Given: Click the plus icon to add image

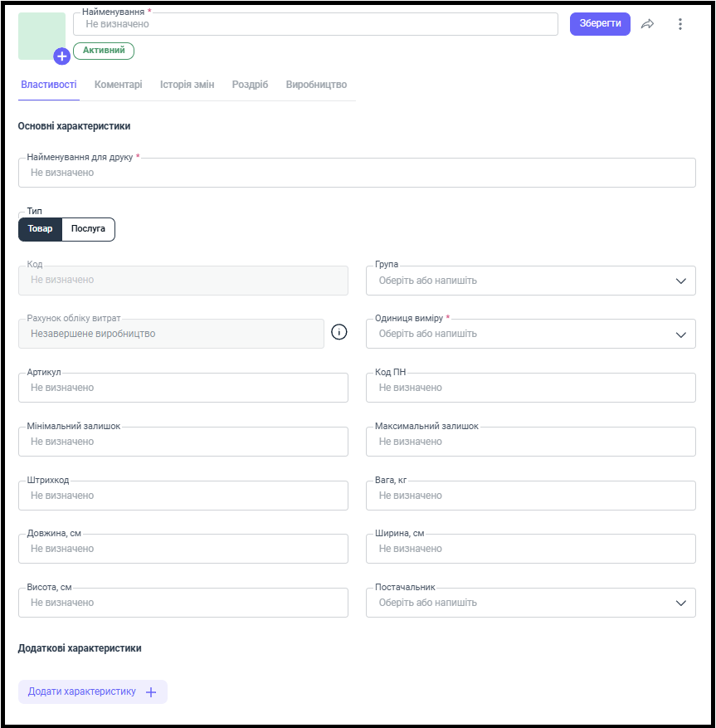Looking at the screenshot, I should tap(61, 56).
